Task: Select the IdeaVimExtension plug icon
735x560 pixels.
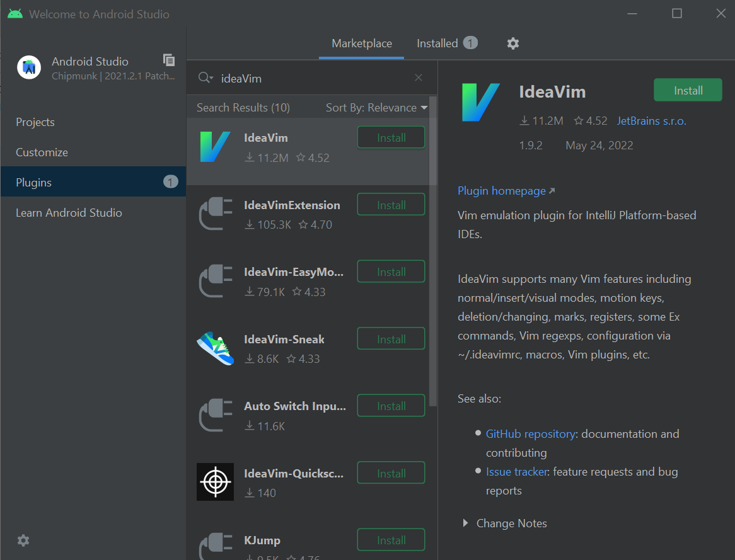Action: (x=215, y=214)
